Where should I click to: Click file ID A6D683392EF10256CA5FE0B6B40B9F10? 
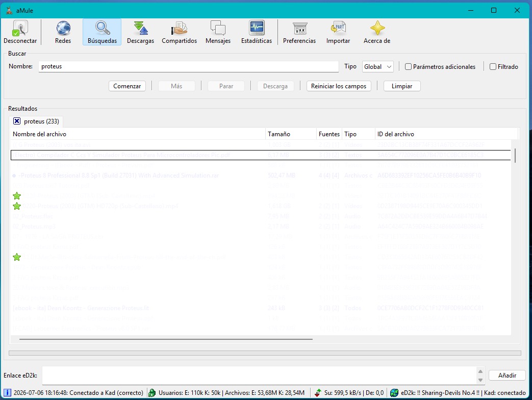pos(429,176)
